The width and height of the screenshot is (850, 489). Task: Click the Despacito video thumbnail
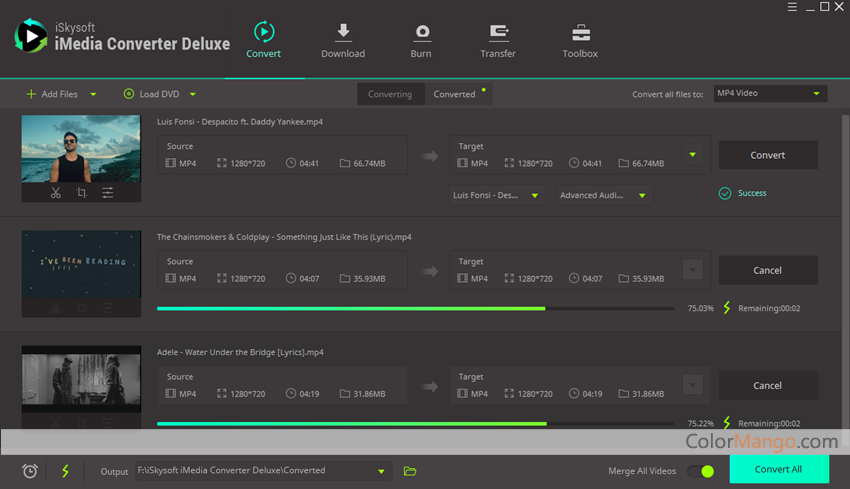[81, 149]
